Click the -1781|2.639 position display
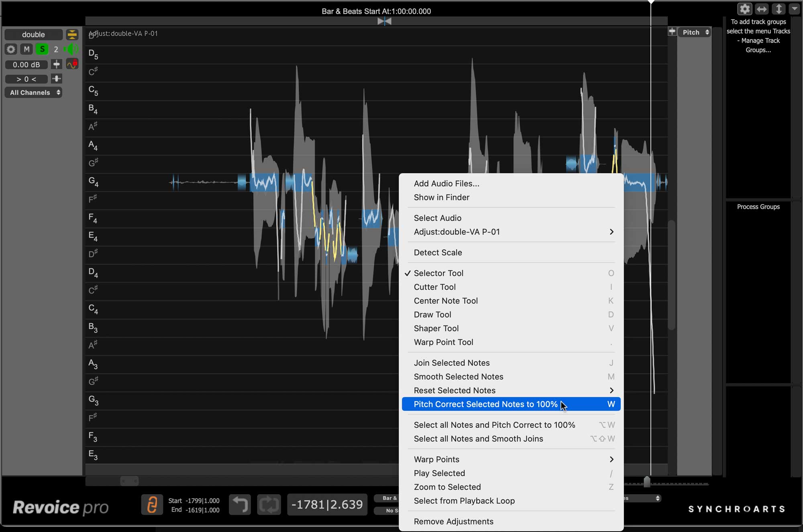This screenshot has width=803, height=532. (x=327, y=504)
